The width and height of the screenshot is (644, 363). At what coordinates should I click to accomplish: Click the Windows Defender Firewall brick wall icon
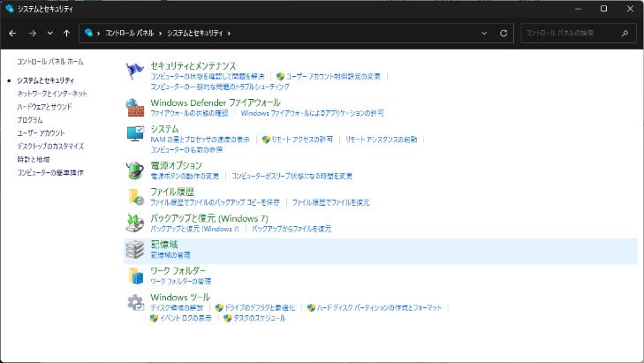[x=134, y=108]
